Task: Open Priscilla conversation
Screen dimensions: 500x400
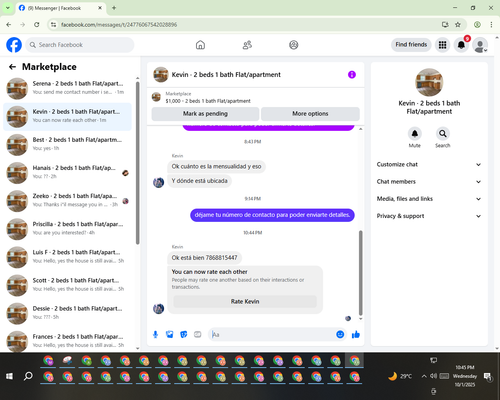Action: point(67,229)
